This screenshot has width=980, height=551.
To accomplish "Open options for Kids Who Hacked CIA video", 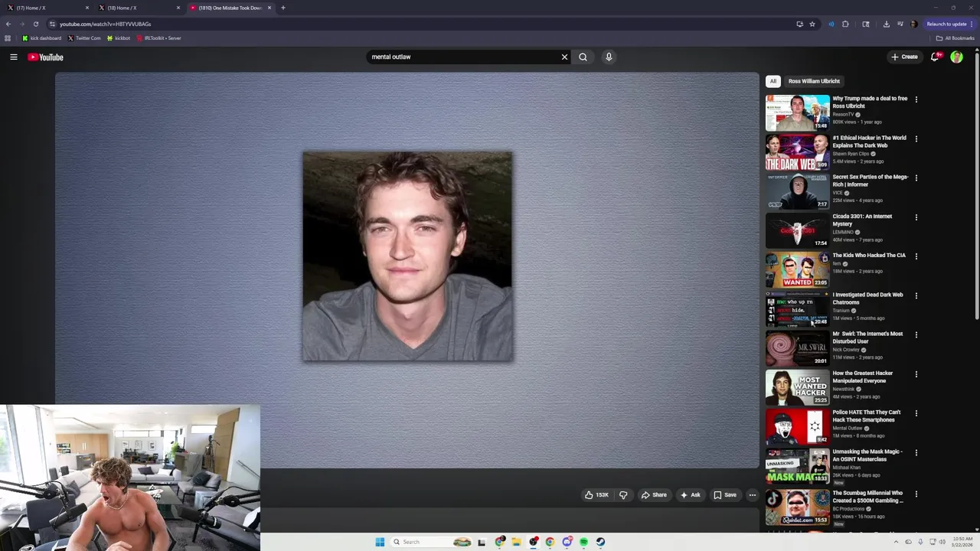I will [916, 256].
